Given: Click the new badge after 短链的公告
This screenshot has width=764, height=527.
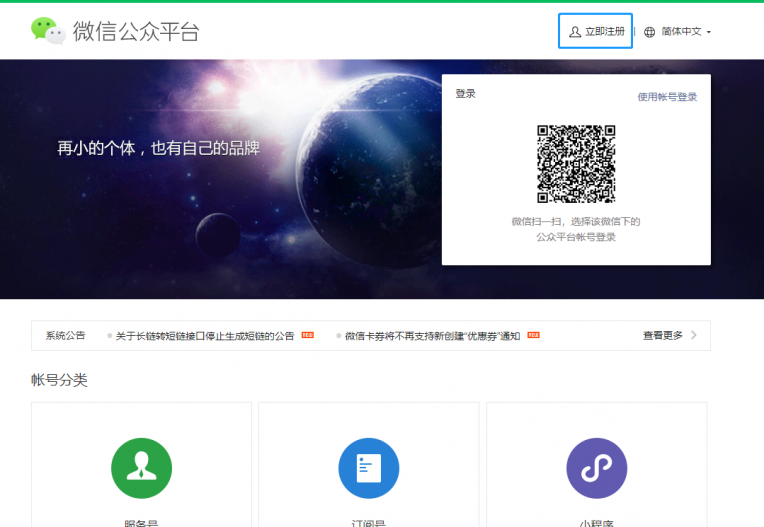Looking at the screenshot, I should pyautogui.click(x=307, y=335).
